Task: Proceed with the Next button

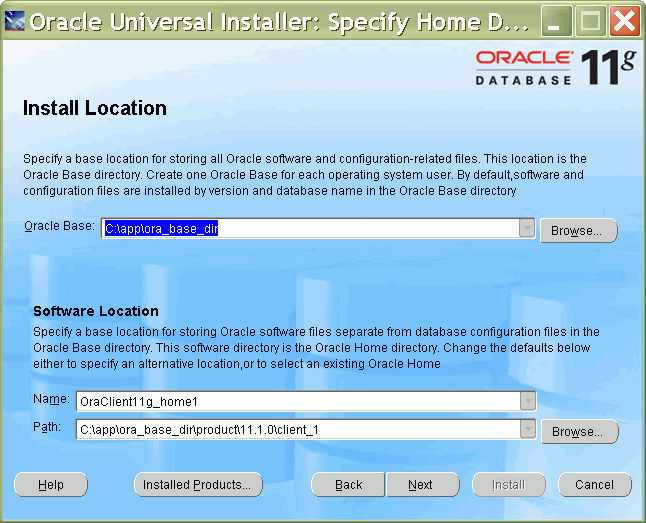Action: (x=422, y=485)
